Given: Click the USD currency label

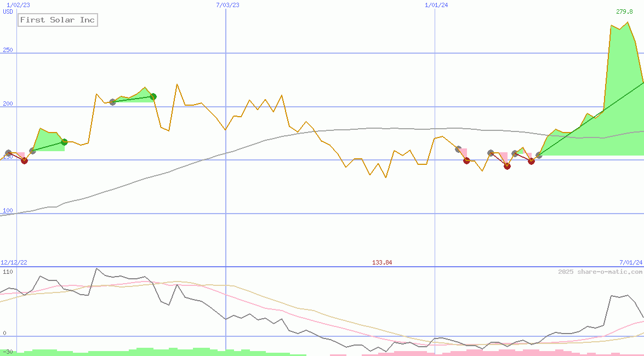Looking at the screenshot, I should click(x=8, y=12).
